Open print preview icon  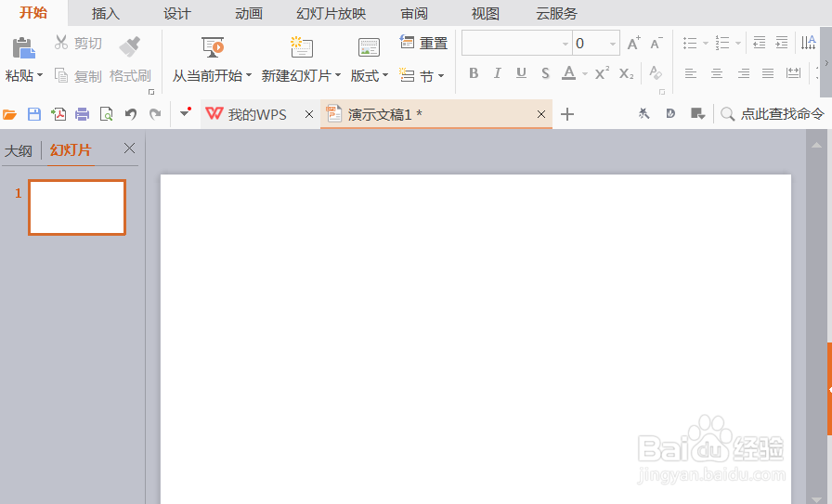click(x=107, y=114)
